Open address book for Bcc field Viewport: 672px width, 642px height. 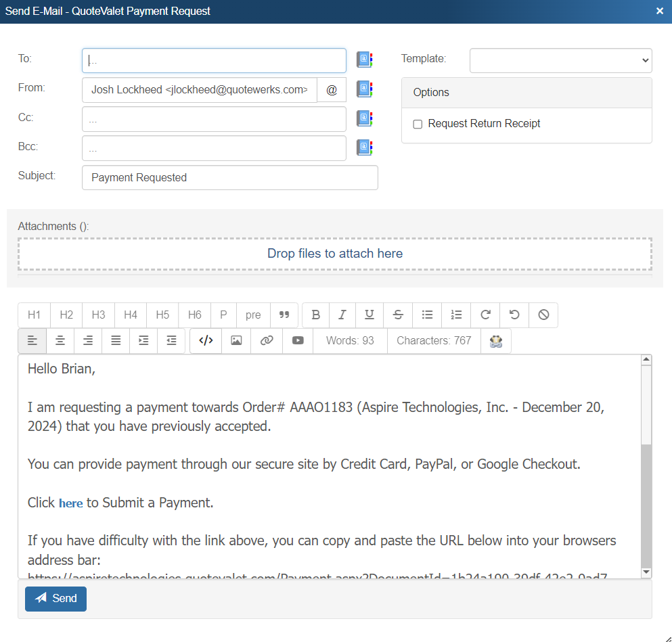(x=365, y=147)
